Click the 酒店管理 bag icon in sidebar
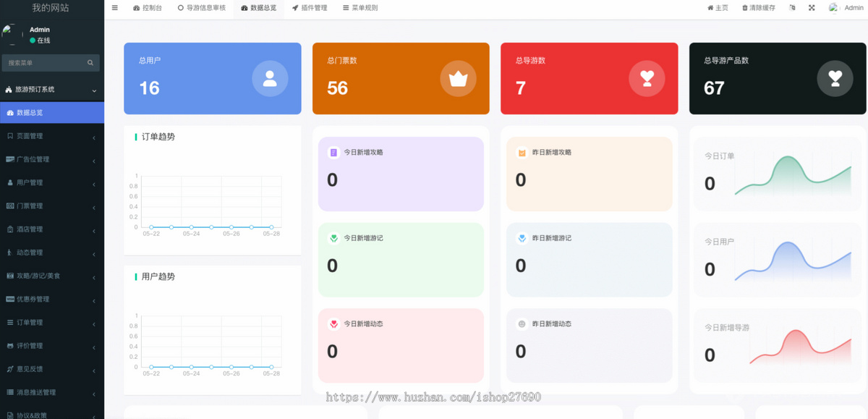The image size is (868, 419). (x=9, y=229)
